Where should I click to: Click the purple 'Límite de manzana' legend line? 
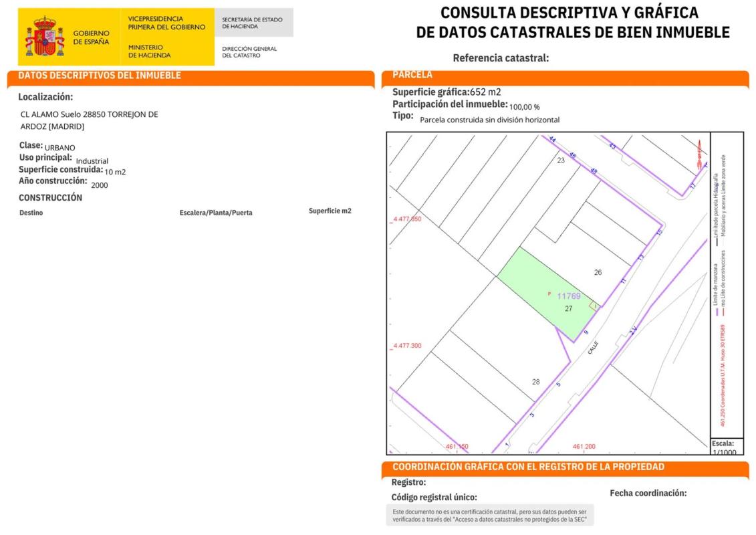716,312
